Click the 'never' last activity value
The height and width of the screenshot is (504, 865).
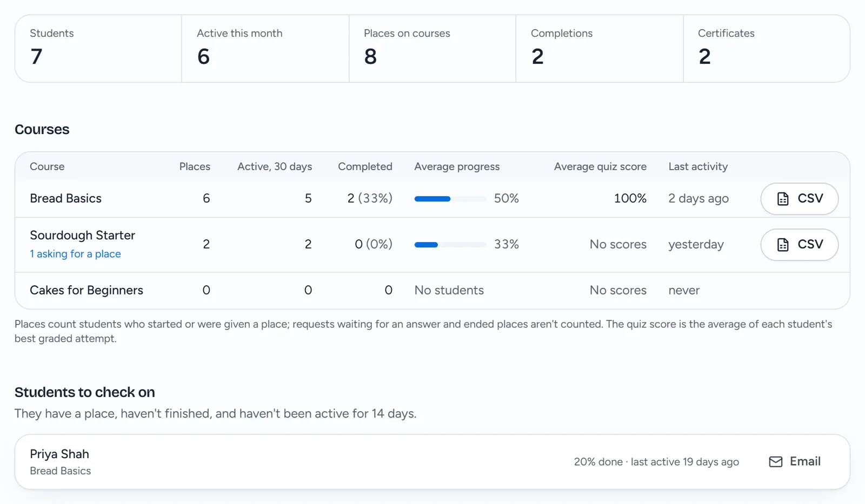(x=684, y=290)
